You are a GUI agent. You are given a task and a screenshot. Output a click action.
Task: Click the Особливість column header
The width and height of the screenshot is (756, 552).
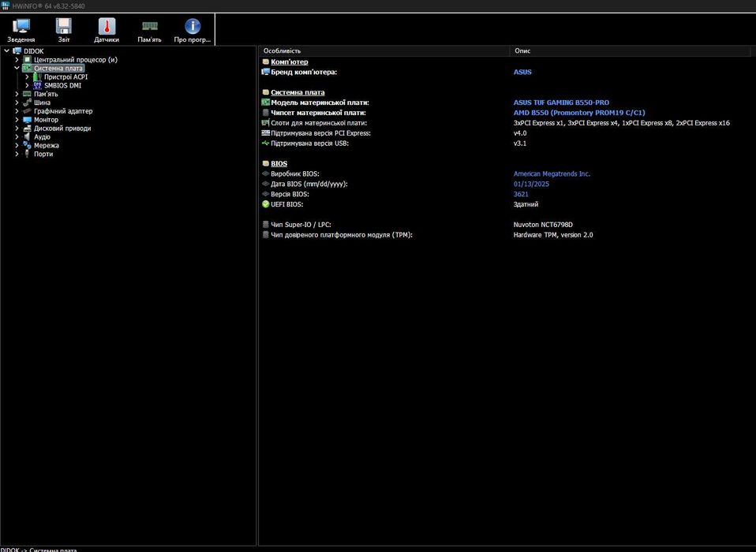pyautogui.click(x=384, y=50)
